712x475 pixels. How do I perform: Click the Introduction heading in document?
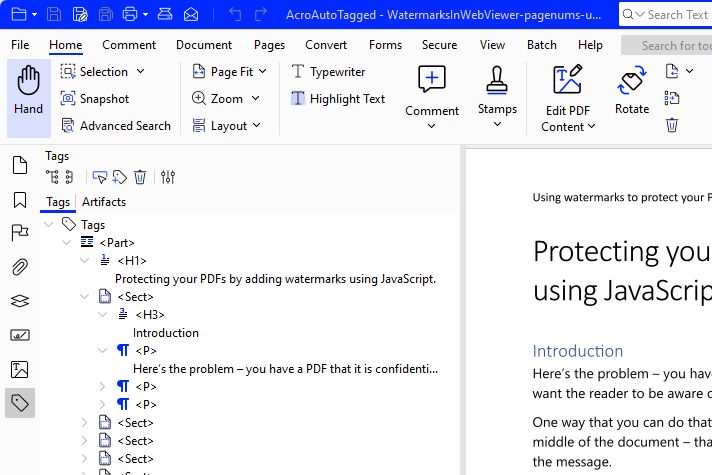(578, 351)
